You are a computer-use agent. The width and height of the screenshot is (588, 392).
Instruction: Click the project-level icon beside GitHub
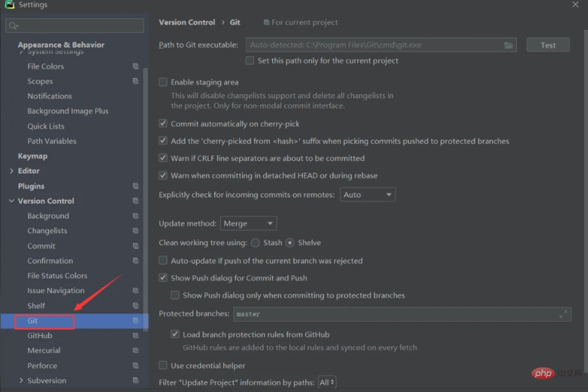(x=136, y=336)
